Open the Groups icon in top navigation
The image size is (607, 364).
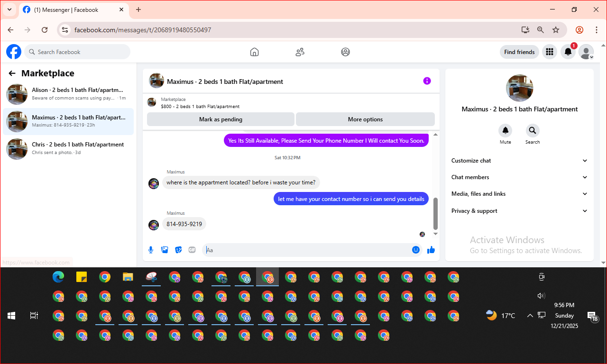click(345, 52)
